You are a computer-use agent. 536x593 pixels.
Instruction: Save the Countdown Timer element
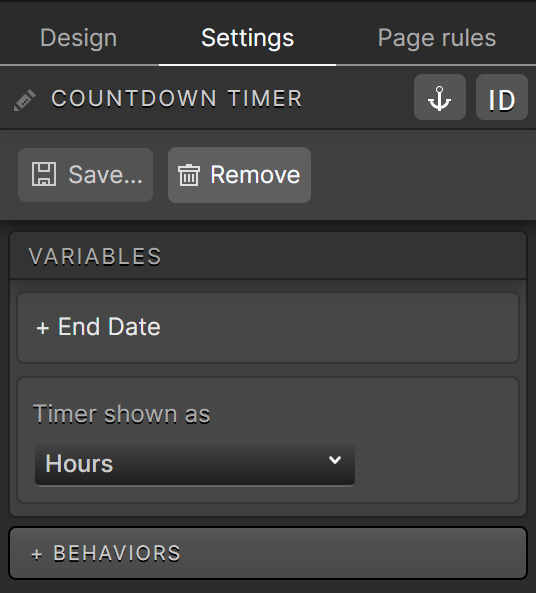[x=85, y=175]
